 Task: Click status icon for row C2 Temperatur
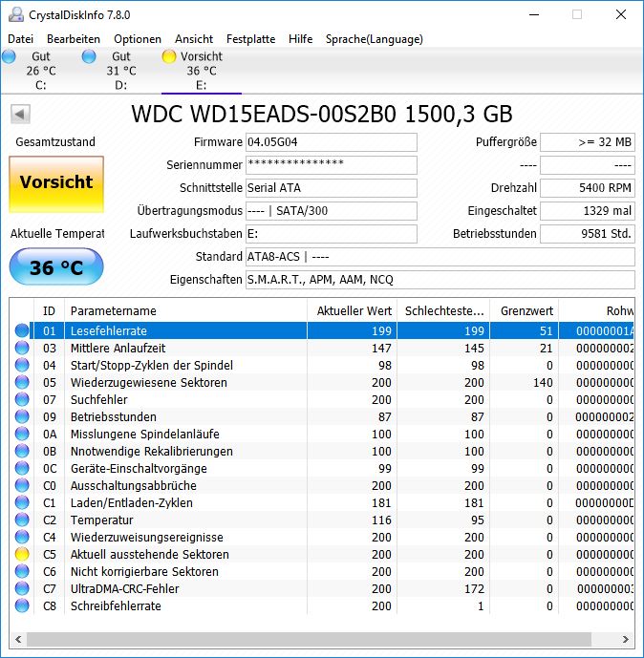[x=22, y=520]
